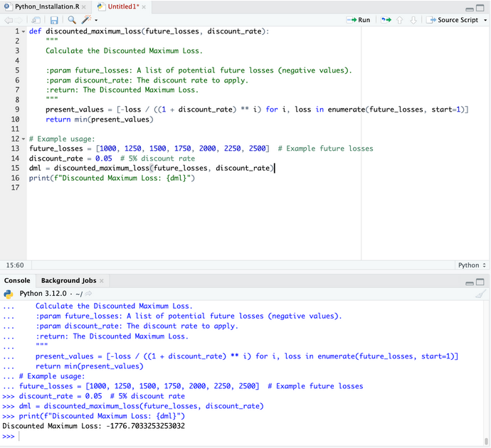Re-run the previous code region
Viewport: 491px width, 448px height.
[386, 20]
